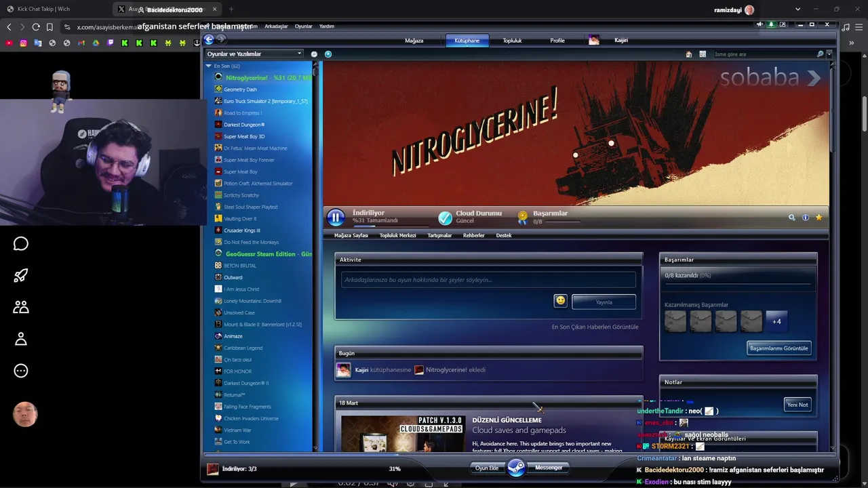Switch to grid view icon
Viewport: 868px width, 488px height.
point(703,54)
